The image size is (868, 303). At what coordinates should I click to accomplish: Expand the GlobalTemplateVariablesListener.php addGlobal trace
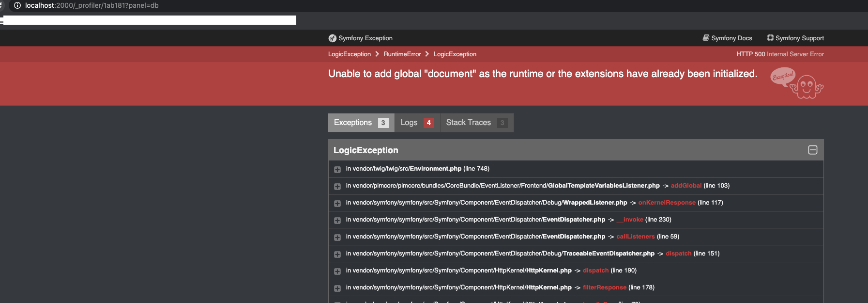337,186
